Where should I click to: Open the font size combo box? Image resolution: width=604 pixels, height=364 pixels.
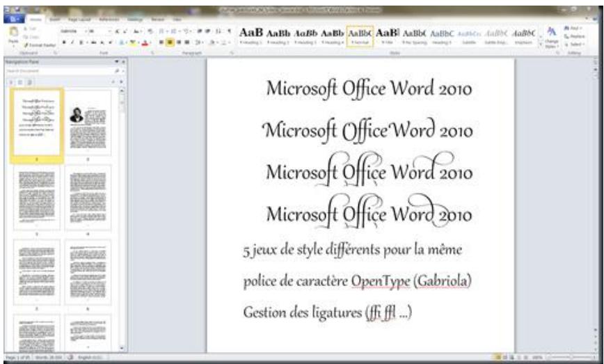point(100,31)
